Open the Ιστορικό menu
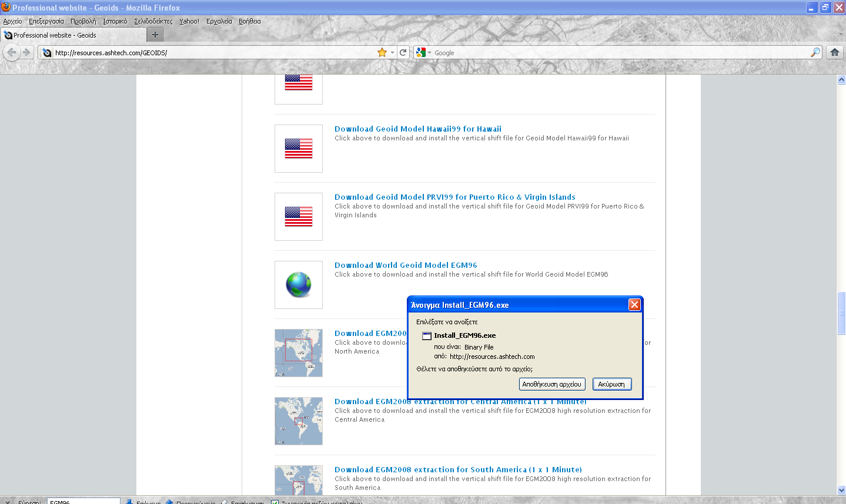The height and width of the screenshot is (504, 846). pyautogui.click(x=115, y=21)
